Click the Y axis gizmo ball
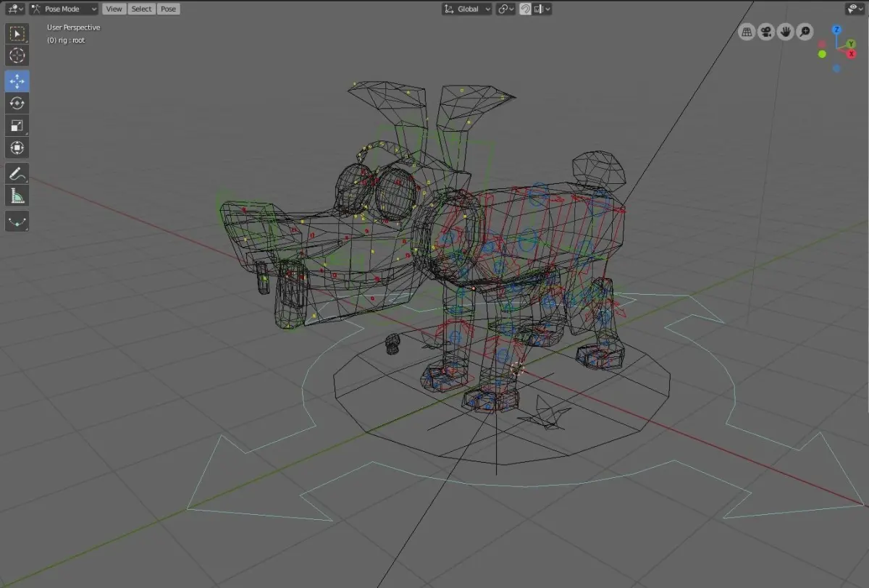This screenshot has width=869, height=588. coord(851,43)
